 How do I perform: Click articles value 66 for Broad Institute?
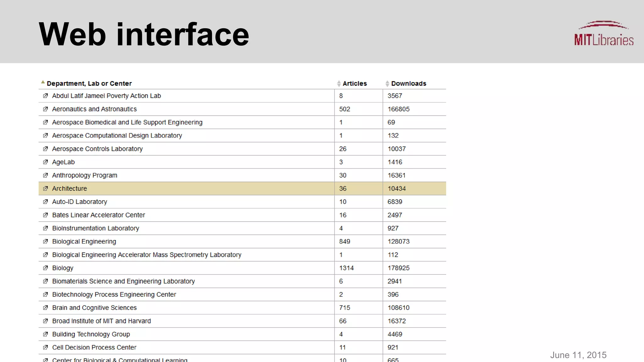point(343,321)
